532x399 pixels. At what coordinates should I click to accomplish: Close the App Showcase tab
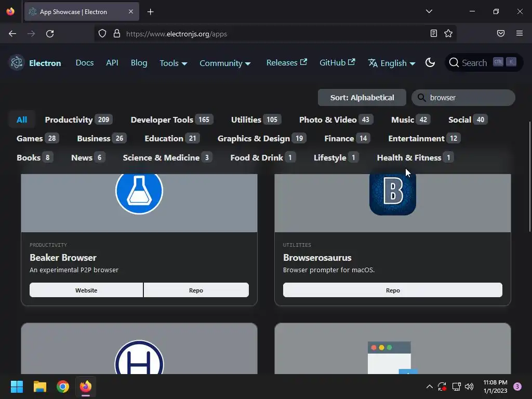[x=131, y=11]
